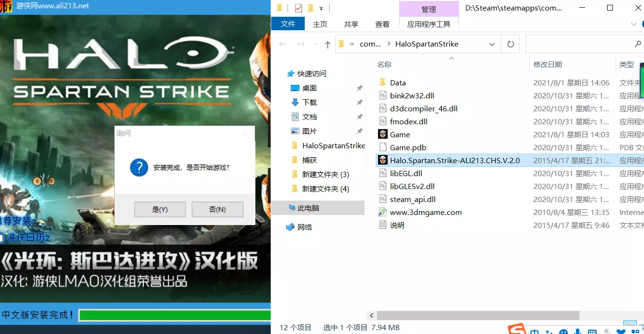
Task: Click 2021/8/1 星期日 14:06 date cell
Action: click(571, 83)
